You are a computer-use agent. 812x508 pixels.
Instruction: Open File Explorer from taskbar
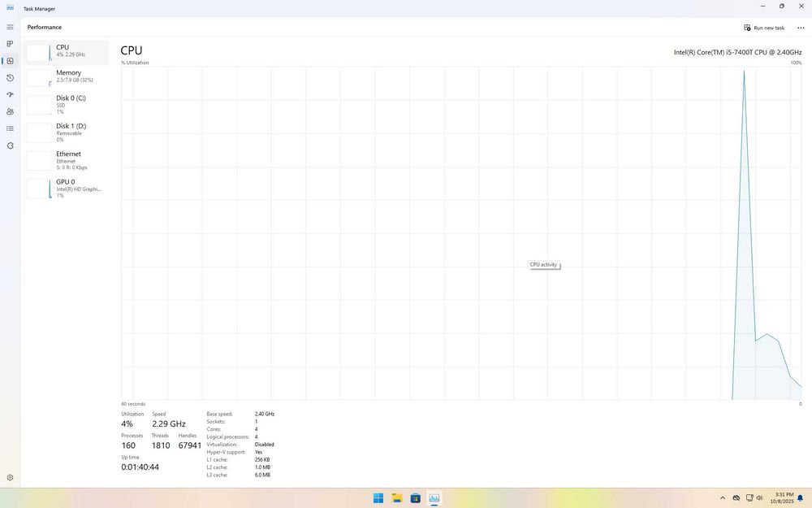click(397, 498)
